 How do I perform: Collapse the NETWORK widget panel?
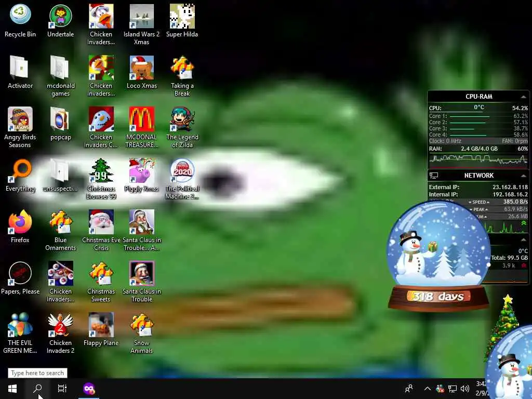[x=524, y=176]
